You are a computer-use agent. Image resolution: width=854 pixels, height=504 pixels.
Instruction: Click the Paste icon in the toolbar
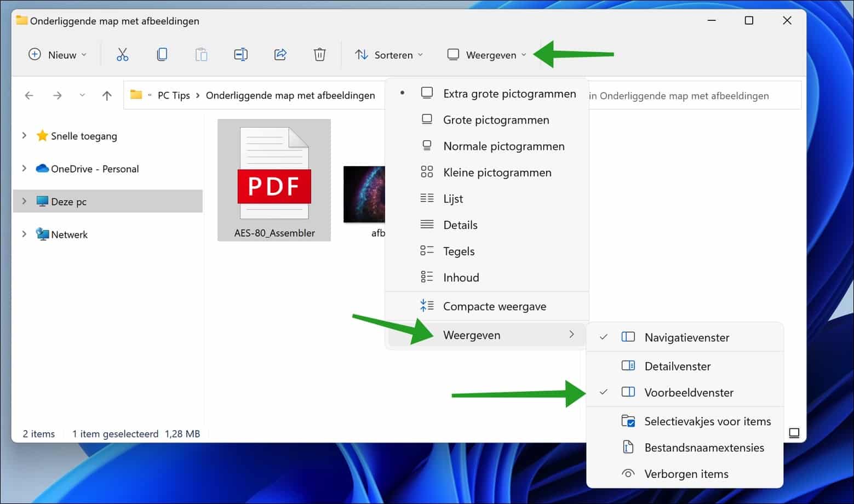tap(201, 54)
